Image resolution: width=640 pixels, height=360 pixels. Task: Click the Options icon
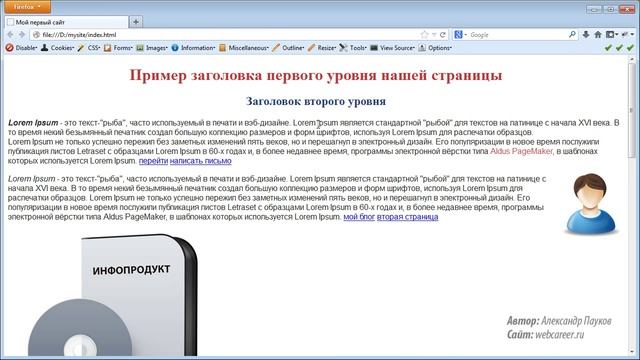click(x=422, y=48)
